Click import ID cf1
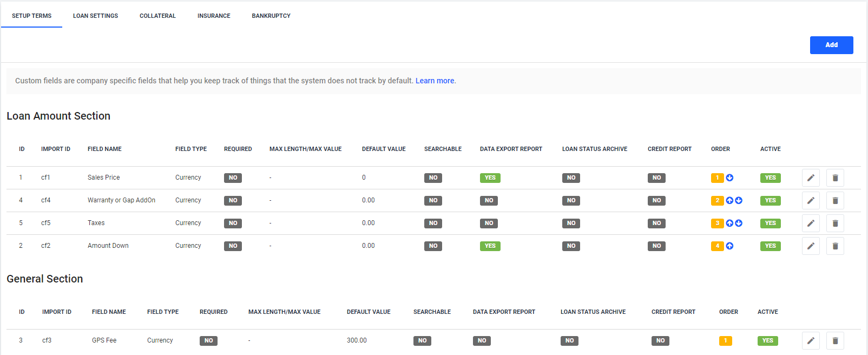The width and height of the screenshot is (868, 355). (x=45, y=177)
